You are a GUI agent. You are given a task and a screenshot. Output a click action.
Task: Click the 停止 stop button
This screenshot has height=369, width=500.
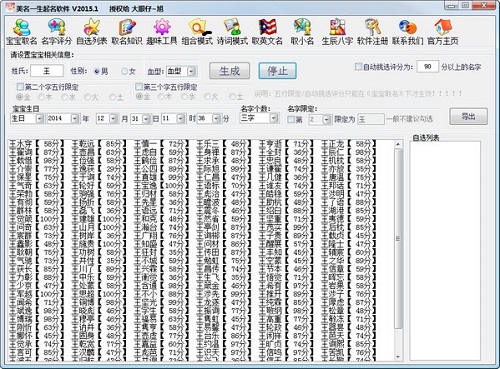(x=277, y=71)
